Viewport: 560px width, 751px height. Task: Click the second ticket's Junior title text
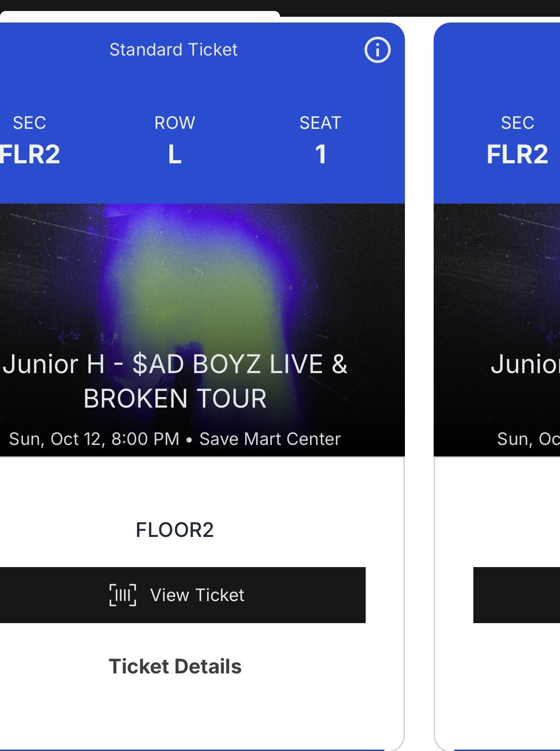(525, 364)
